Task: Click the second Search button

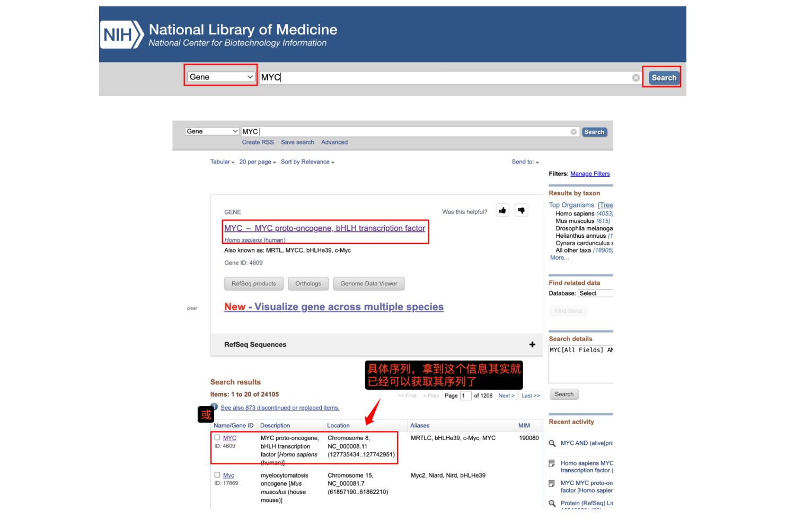Action: point(594,132)
